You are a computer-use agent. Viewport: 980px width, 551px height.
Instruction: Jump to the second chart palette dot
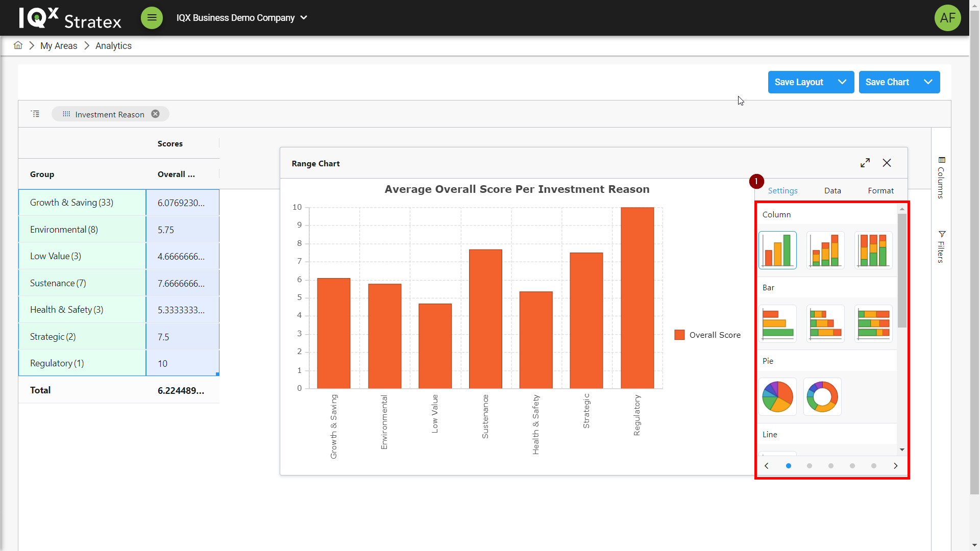click(810, 466)
